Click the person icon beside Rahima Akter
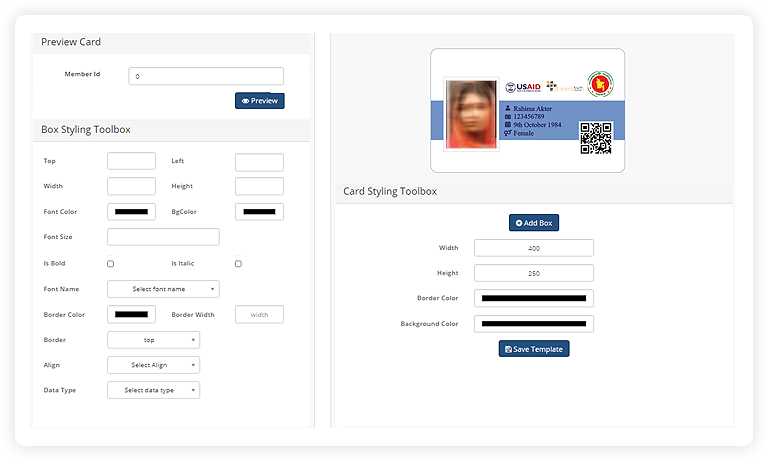This screenshot has height=461, width=768. click(x=508, y=108)
